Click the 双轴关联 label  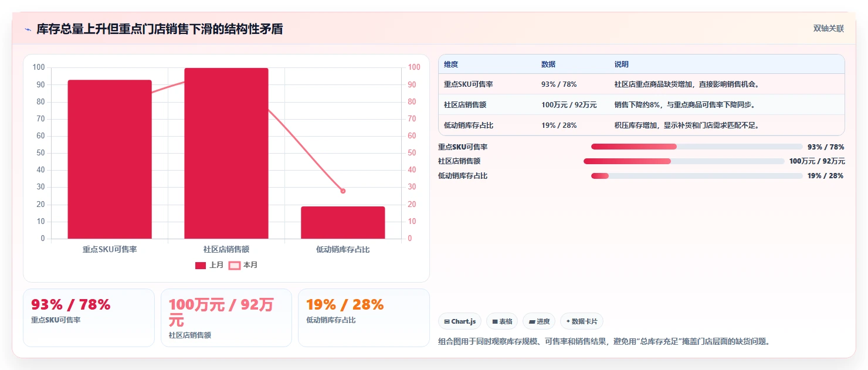[x=828, y=29]
